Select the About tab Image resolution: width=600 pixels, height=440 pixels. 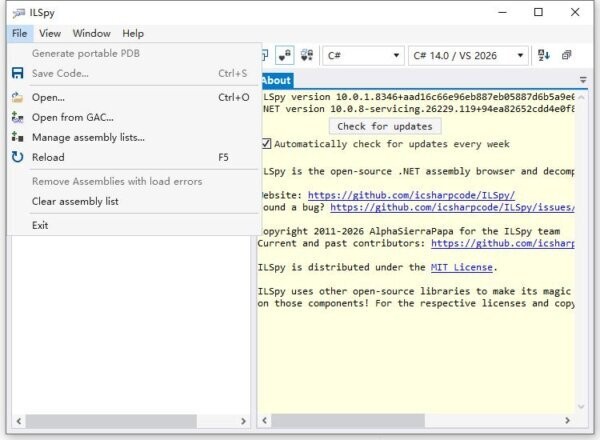coord(277,80)
